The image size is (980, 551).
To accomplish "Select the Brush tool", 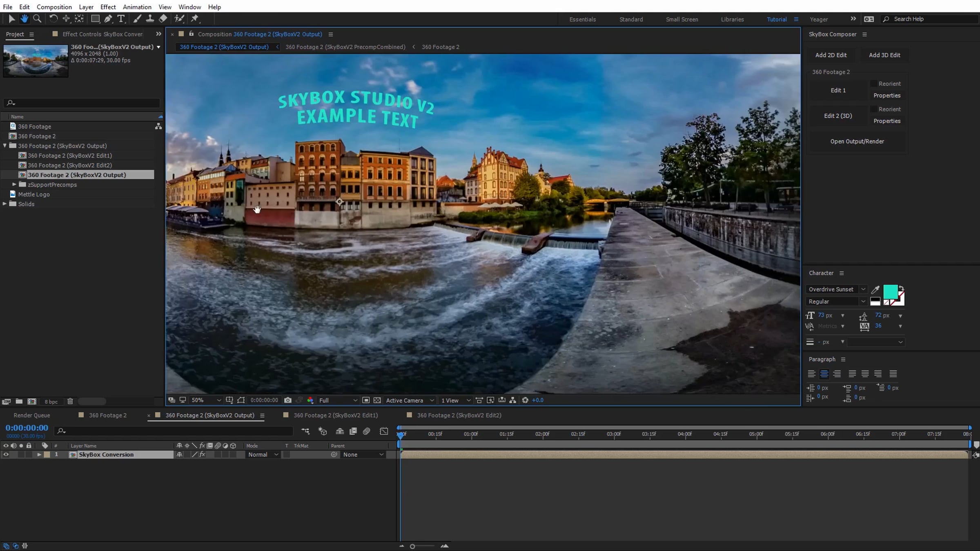I will click(137, 19).
